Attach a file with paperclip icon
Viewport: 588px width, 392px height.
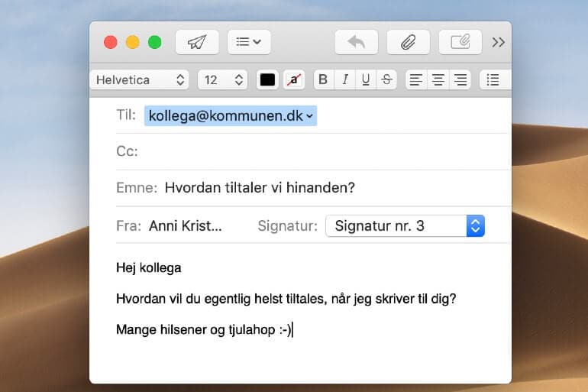click(408, 42)
